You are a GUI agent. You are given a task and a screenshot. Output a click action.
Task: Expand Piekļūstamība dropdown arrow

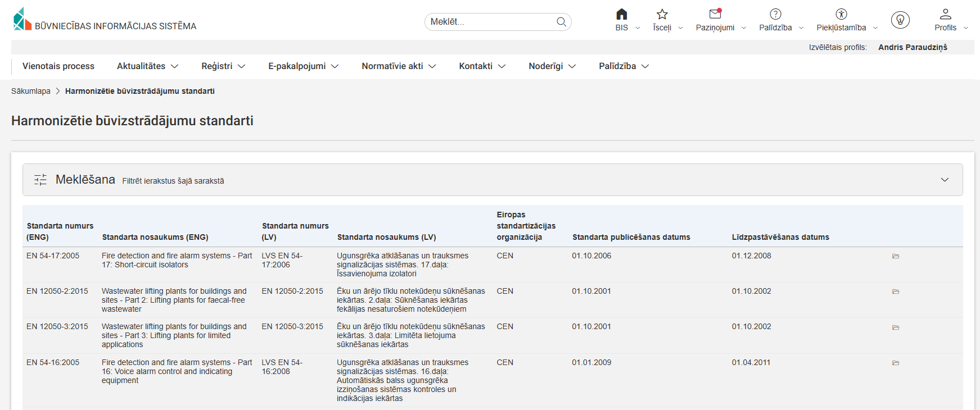tap(875, 28)
